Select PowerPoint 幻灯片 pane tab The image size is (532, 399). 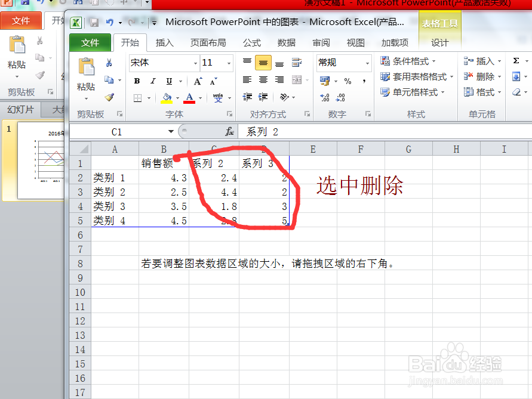[20, 110]
